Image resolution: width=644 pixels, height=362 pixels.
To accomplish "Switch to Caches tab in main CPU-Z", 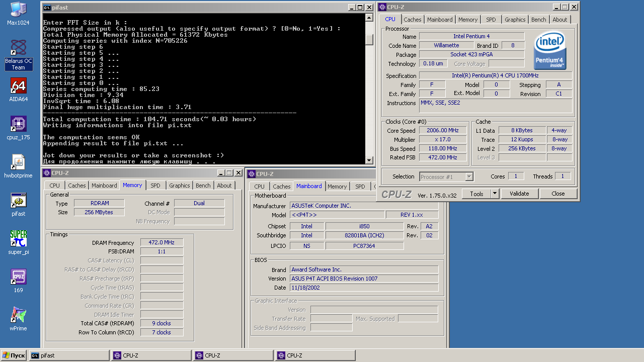I will pos(413,20).
